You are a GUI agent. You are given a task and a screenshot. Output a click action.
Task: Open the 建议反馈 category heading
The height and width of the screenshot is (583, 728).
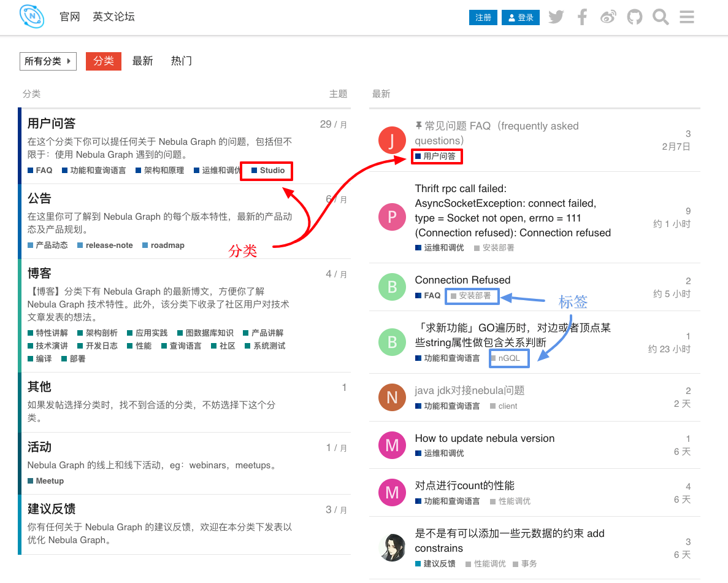click(x=52, y=509)
